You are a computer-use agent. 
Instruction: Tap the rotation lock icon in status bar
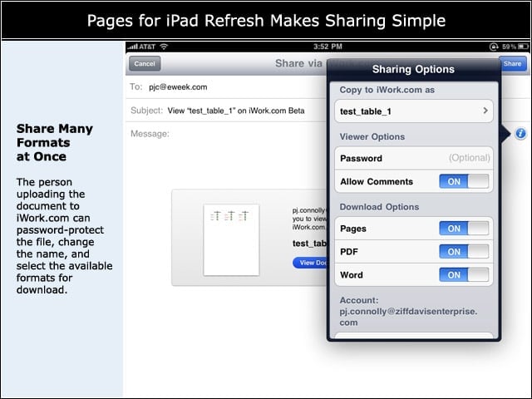point(494,47)
